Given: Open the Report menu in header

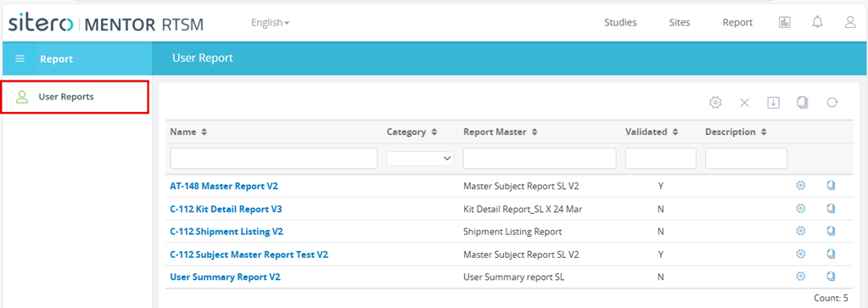Looking at the screenshot, I should (x=737, y=23).
